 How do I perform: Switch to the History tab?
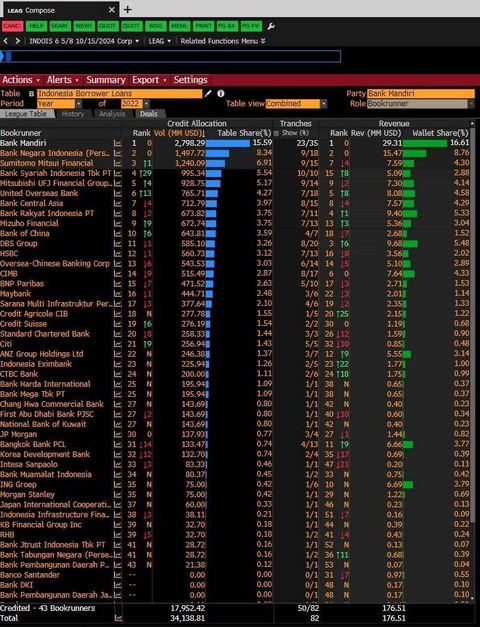pyautogui.click(x=72, y=114)
